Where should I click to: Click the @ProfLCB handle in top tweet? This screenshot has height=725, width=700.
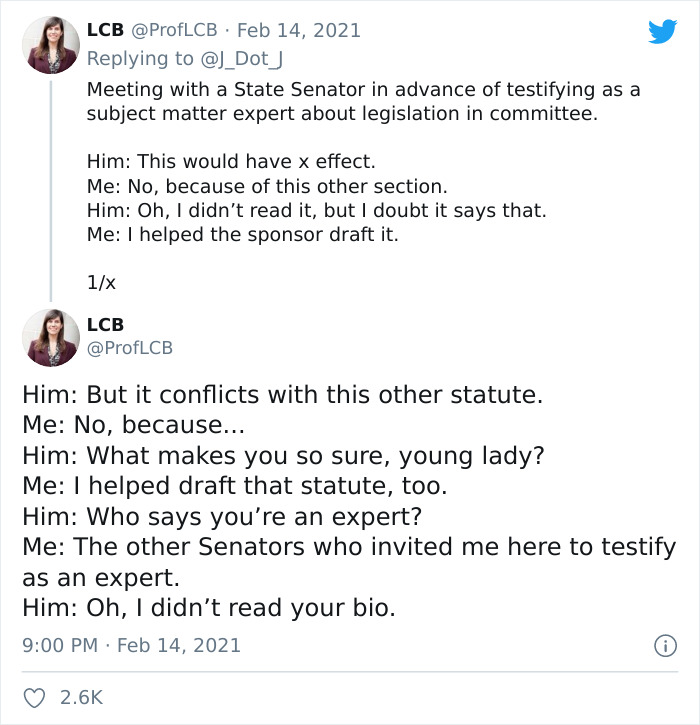[174, 31]
